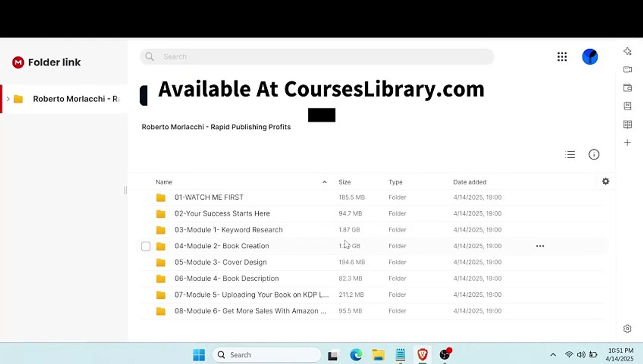
Task: Open File Explorer from taskbar
Action: pyautogui.click(x=378, y=355)
